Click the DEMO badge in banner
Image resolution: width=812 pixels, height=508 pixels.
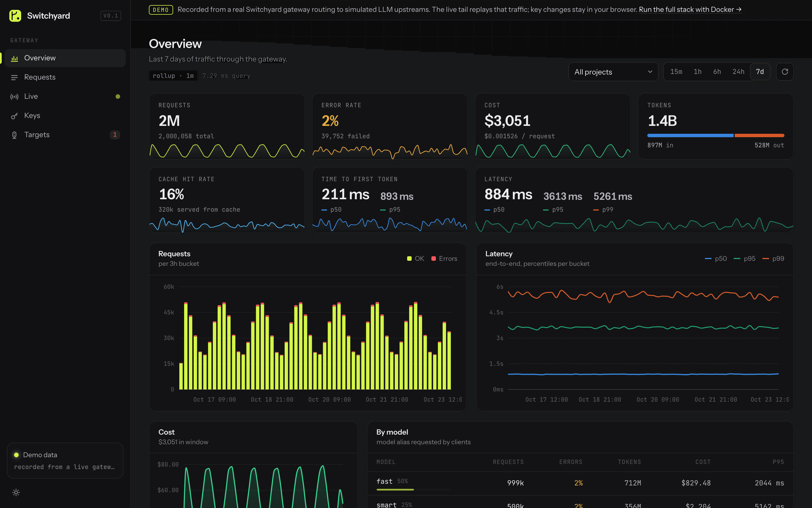pos(161,10)
